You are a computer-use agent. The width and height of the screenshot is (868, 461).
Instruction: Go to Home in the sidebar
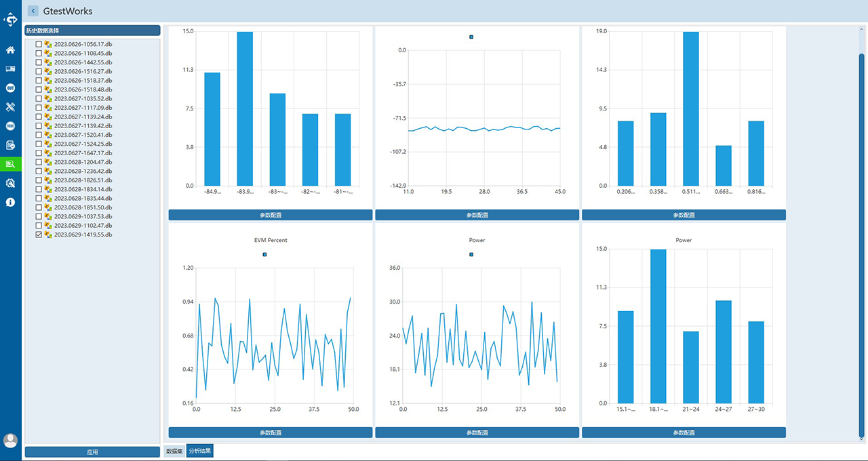pos(10,50)
